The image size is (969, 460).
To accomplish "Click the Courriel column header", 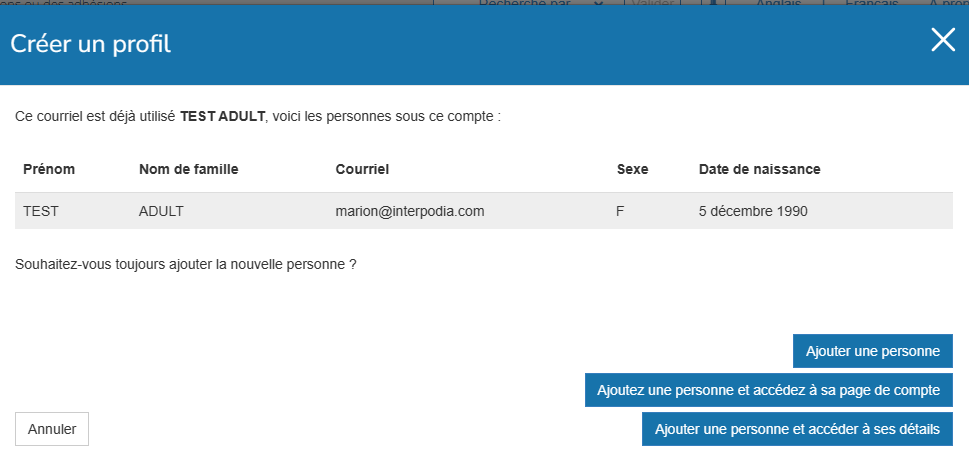I will click(362, 169).
